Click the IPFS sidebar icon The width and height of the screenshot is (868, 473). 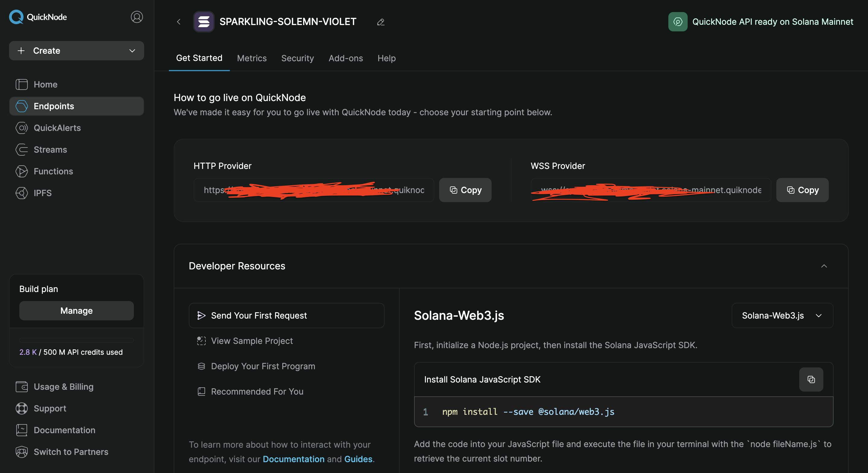click(x=22, y=193)
